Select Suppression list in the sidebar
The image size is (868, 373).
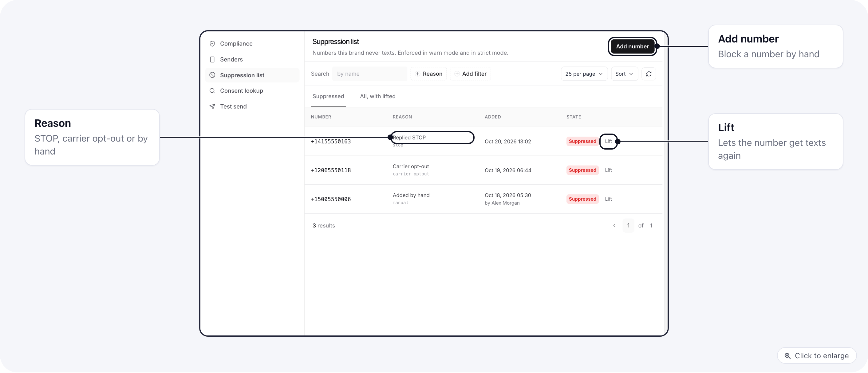(252, 75)
